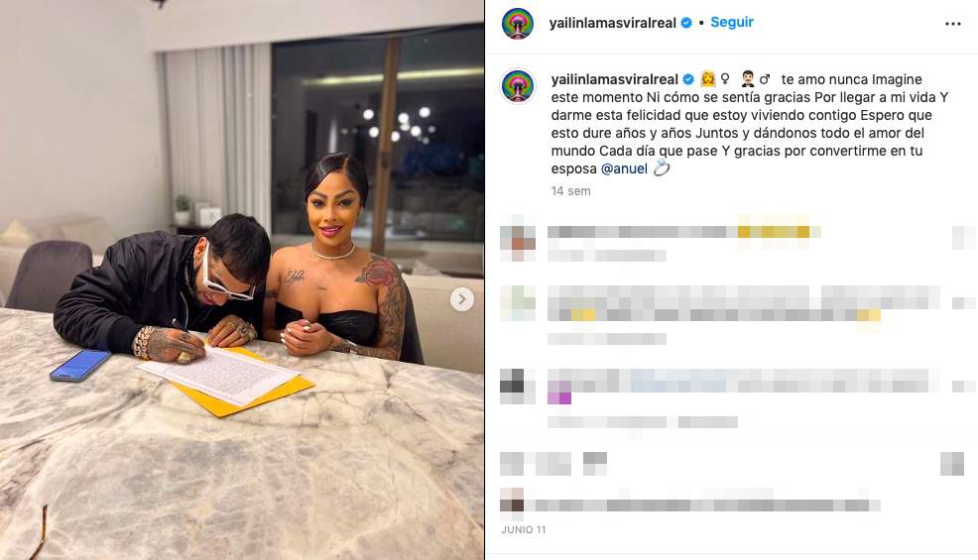This screenshot has height=560, width=978.
Task: Click the ring emoji after @anuel
Action: point(662,168)
